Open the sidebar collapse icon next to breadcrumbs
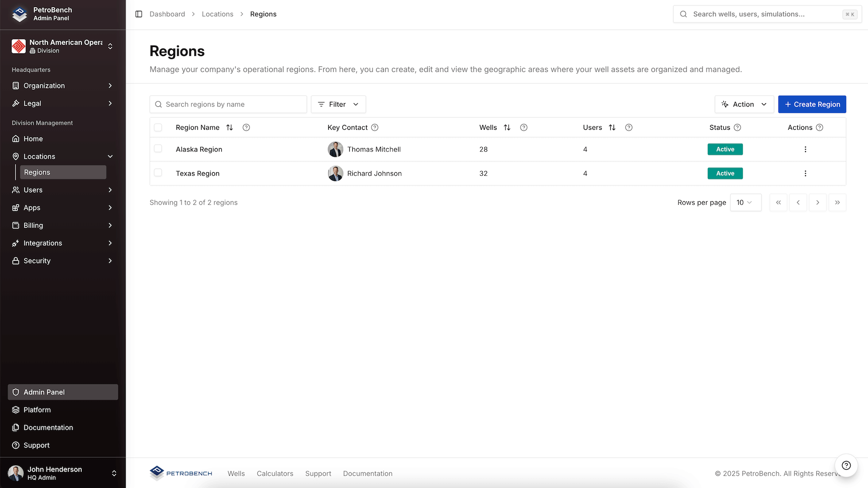 [x=138, y=14]
